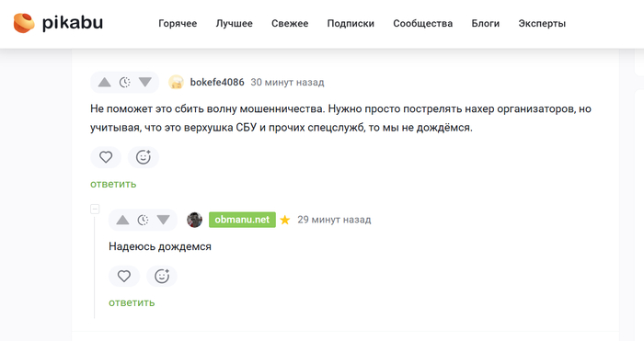This screenshot has width=644, height=341.
Task: Like bokefe4086's comment with the heart icon
Action: 106,157
